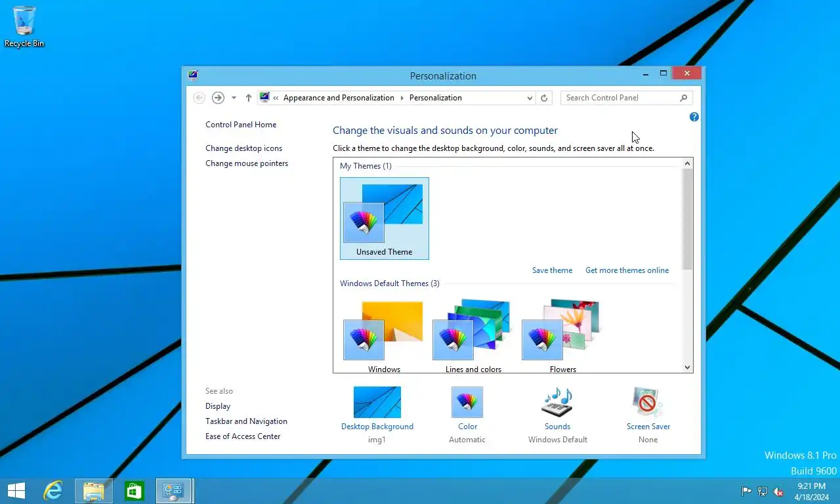Select the Lines and colors theme
Viewport: 840px width, 504px height.
coord(473,336)
